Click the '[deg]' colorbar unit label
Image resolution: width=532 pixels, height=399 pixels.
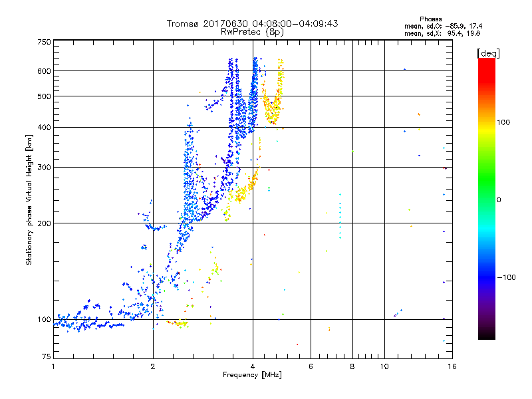click(488, 53)
